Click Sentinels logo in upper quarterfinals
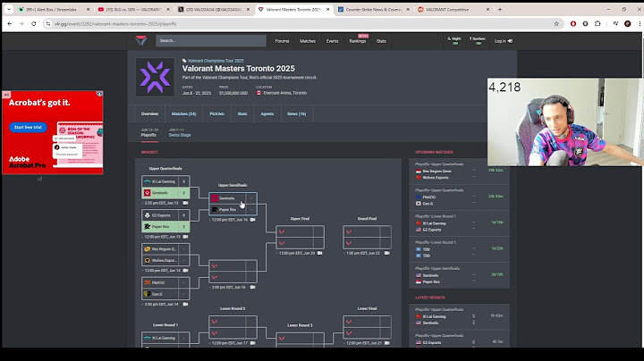 point(147,193)
